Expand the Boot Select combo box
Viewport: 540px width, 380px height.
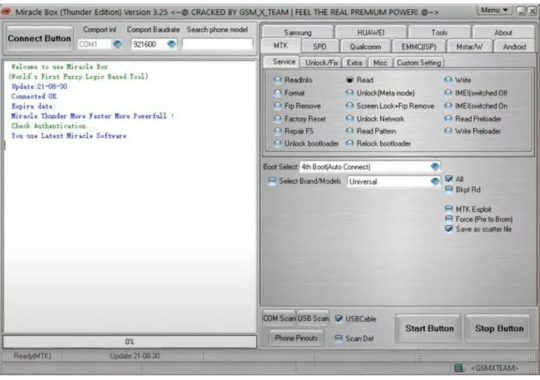coord(435,167)
